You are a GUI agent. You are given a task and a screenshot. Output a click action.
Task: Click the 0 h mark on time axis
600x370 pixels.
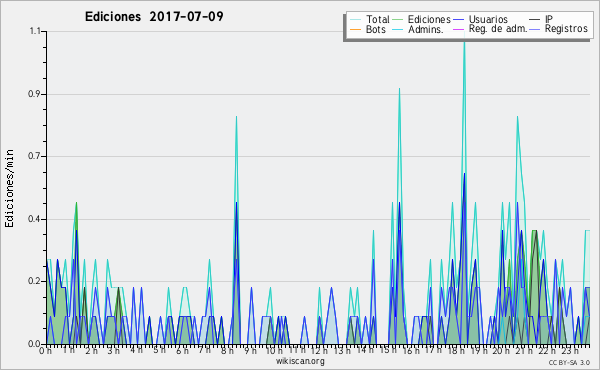45,350
